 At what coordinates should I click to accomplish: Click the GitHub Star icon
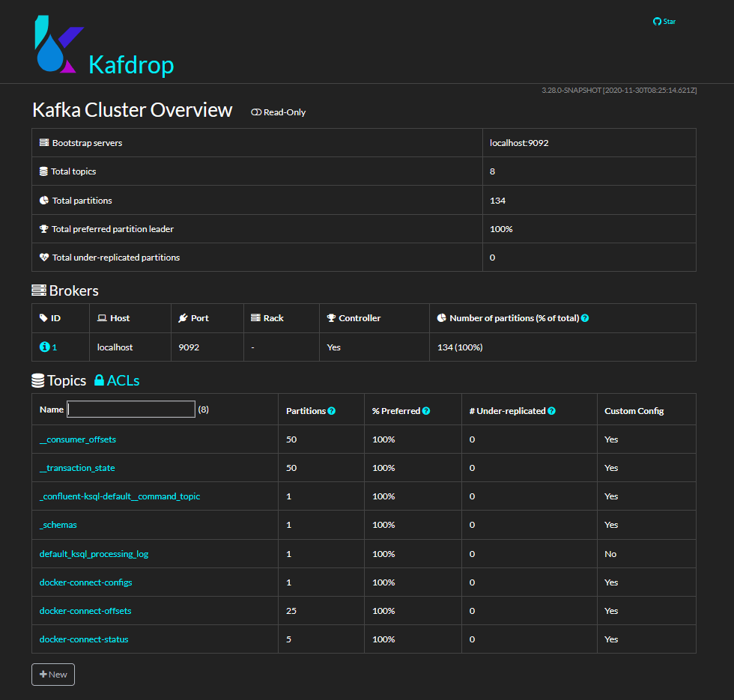[657, 22]
